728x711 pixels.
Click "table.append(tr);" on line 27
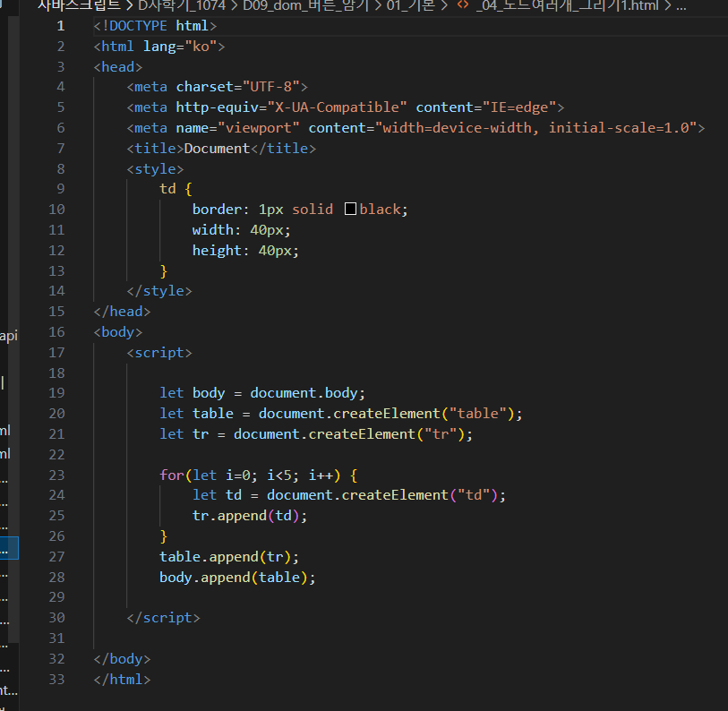[x=229, y=556]
